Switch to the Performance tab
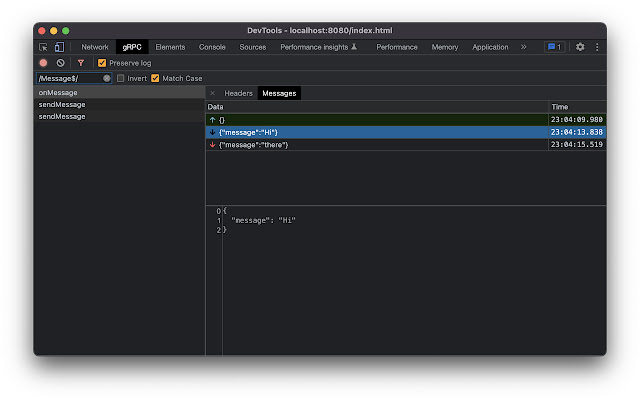Viewport: 640px width, 400px height. (397, 47)
